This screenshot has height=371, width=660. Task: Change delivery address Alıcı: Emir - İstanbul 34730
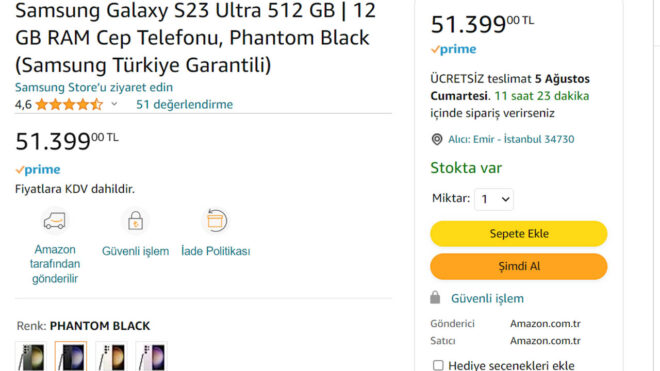[x=511, y=139]
